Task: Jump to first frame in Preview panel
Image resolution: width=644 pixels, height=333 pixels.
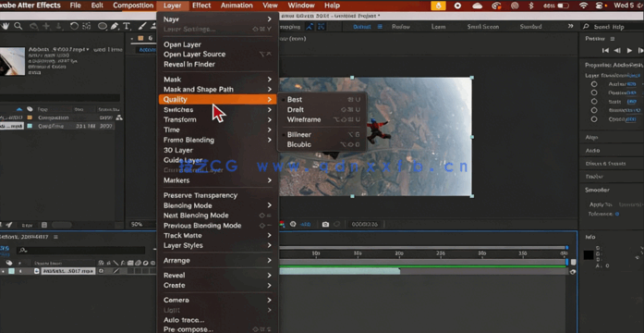Action: click(605, 50)
